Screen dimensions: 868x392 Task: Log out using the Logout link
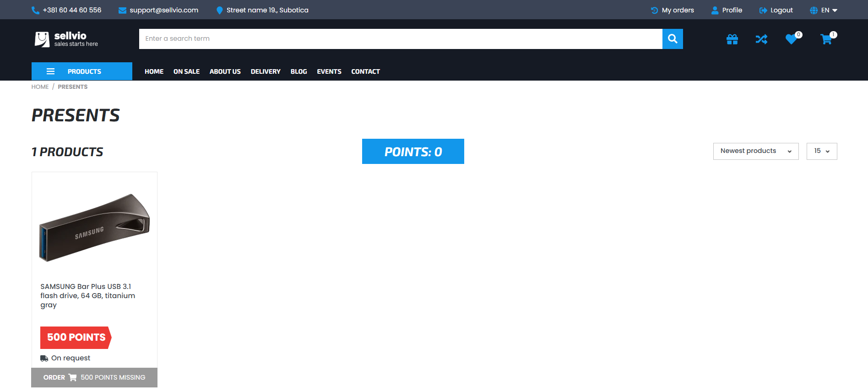tap(781, 10)
